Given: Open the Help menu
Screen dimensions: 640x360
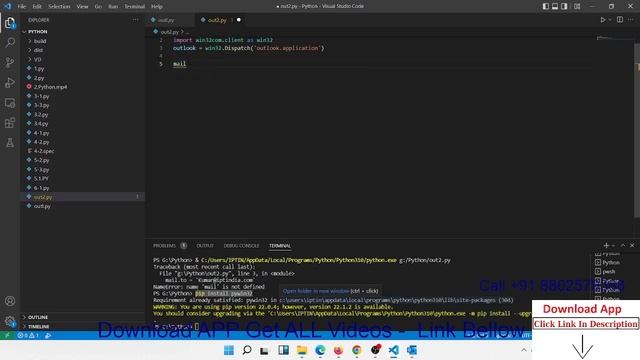Looking at the screenshot, I should 157,6.
